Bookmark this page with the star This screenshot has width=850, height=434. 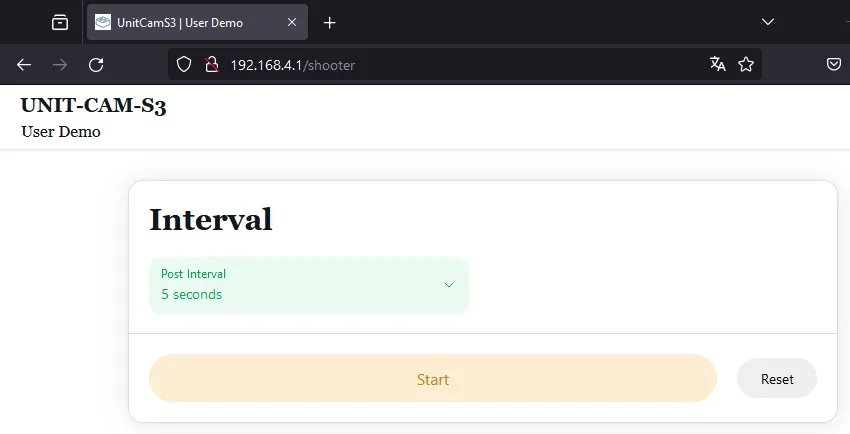click(745, 65)
